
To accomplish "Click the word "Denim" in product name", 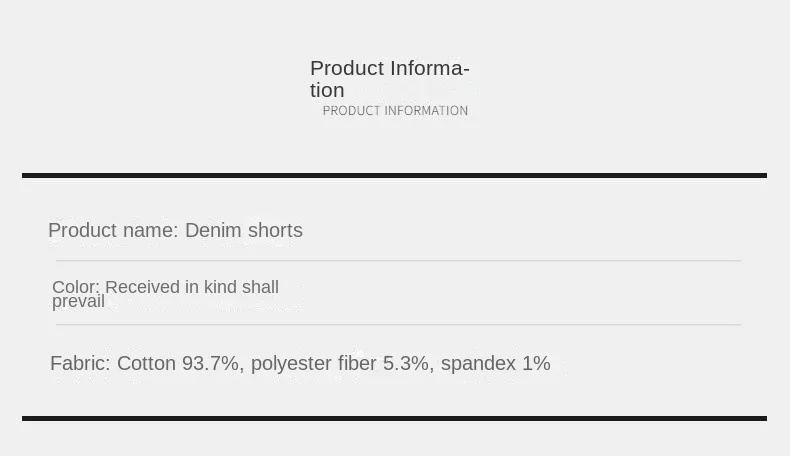I will (x=213, y=231).
